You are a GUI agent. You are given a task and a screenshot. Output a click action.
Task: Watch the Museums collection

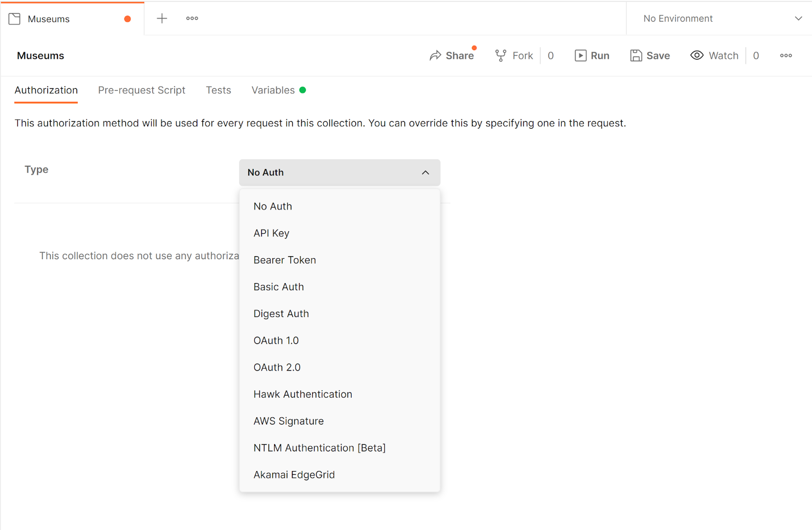pyautogui.click(x=714, y=55)
